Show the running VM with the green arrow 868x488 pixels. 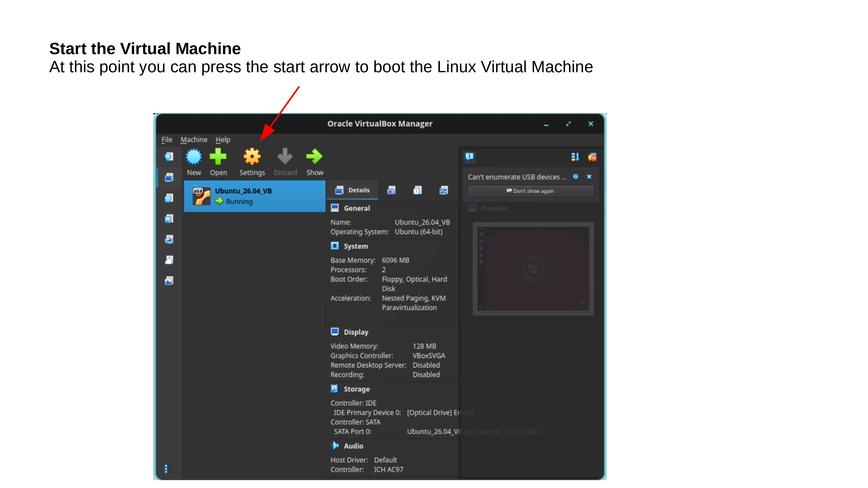(314, 157)
